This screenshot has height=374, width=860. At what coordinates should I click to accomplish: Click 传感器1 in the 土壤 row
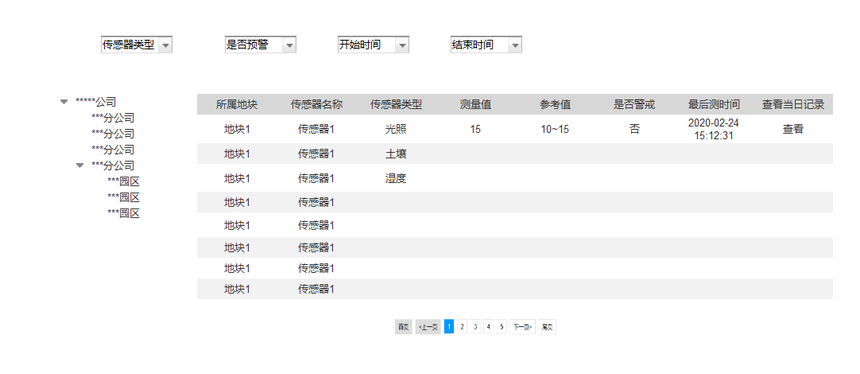click(x=316, y=155)
